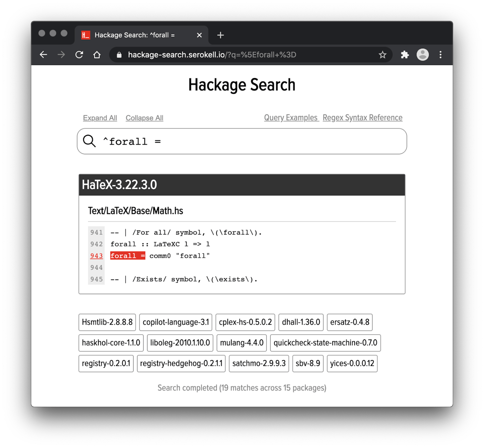Click the window zoom traffic-light button
This screenshot has height=448, width=484.
click(64, 33)
